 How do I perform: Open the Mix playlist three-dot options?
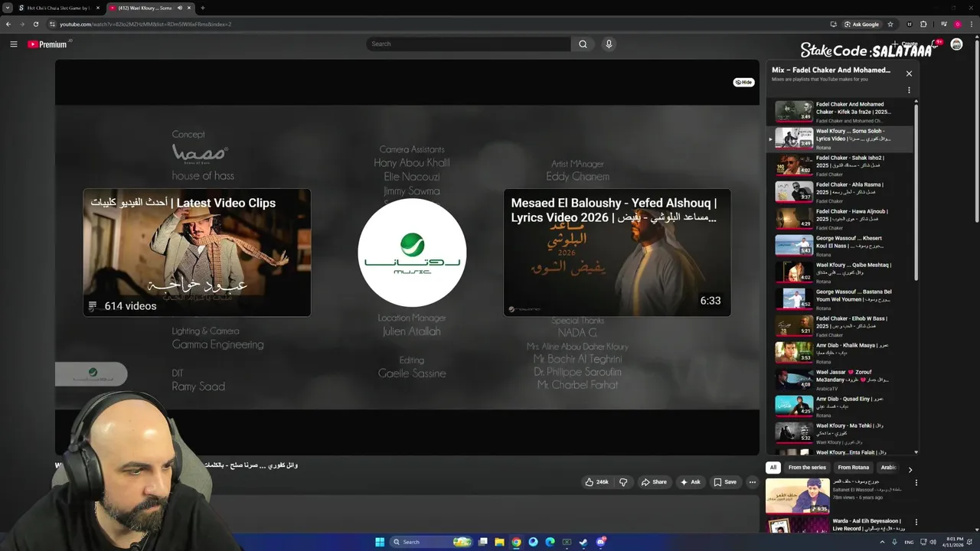click(909, 90)
